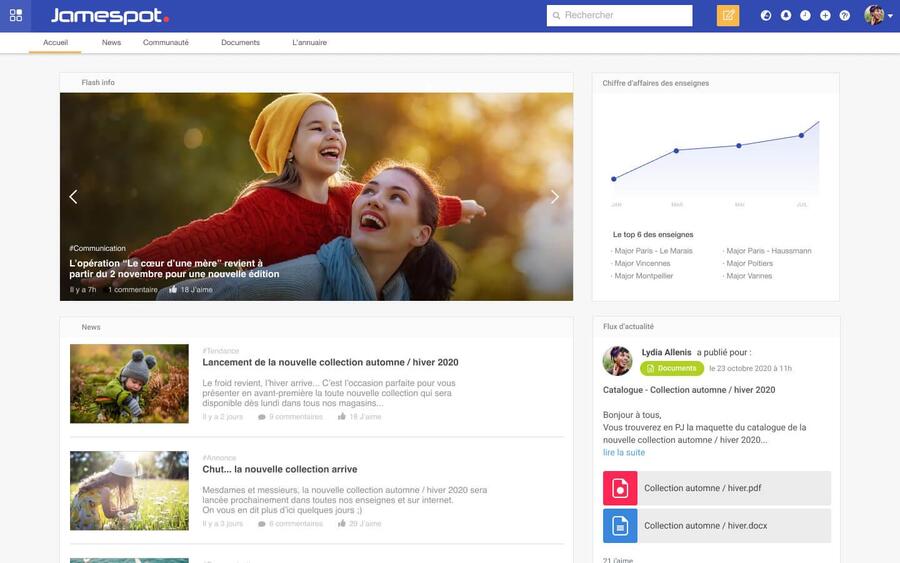Click the thumbs-up icon on Flash info slide
The width and height of the screenshot is (900, 563).
point(173,289)
